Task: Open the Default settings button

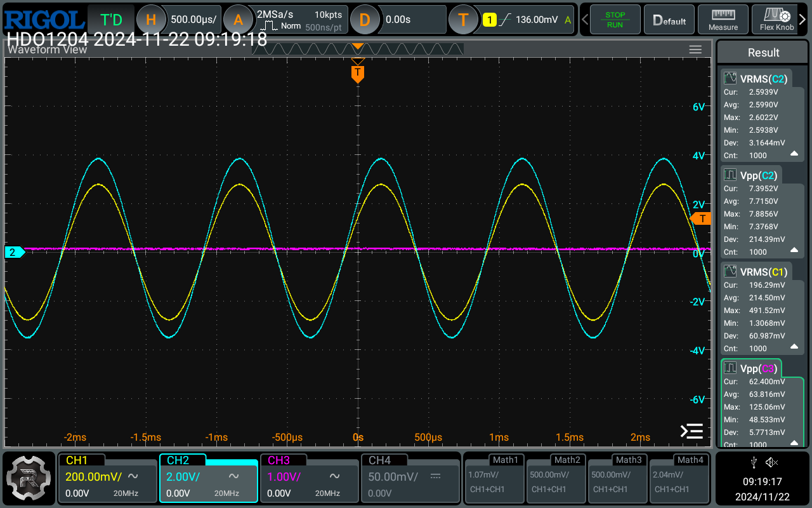Action: tap(669, 20)
